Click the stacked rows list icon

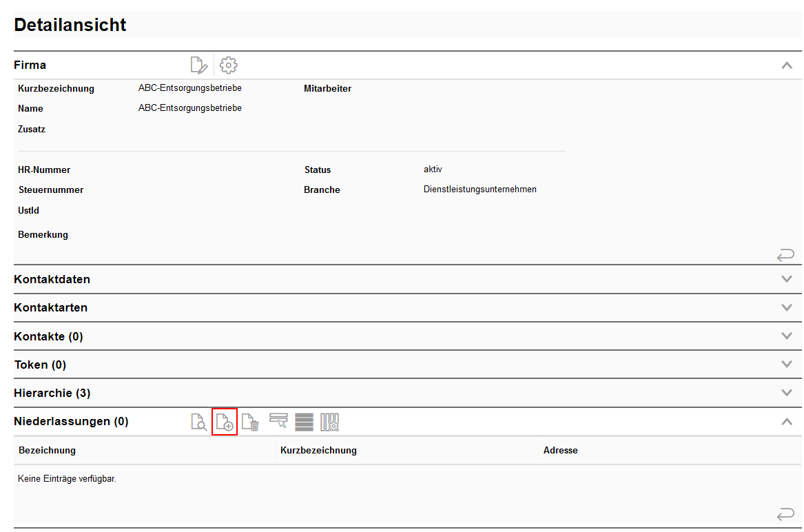(304, 422)
